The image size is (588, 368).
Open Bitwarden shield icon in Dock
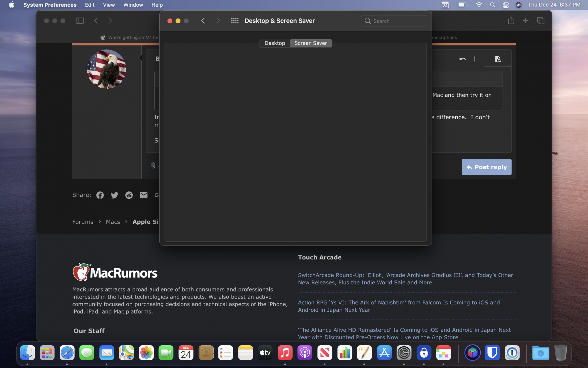[x=492, y=352]
